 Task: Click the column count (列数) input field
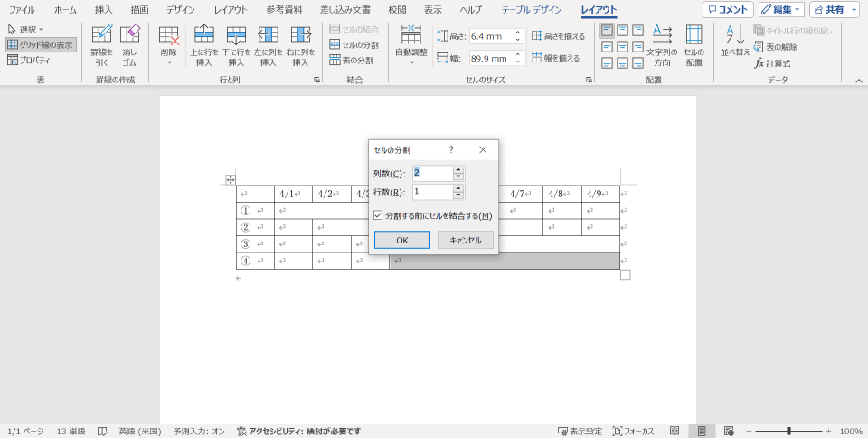tap(433, 174)
